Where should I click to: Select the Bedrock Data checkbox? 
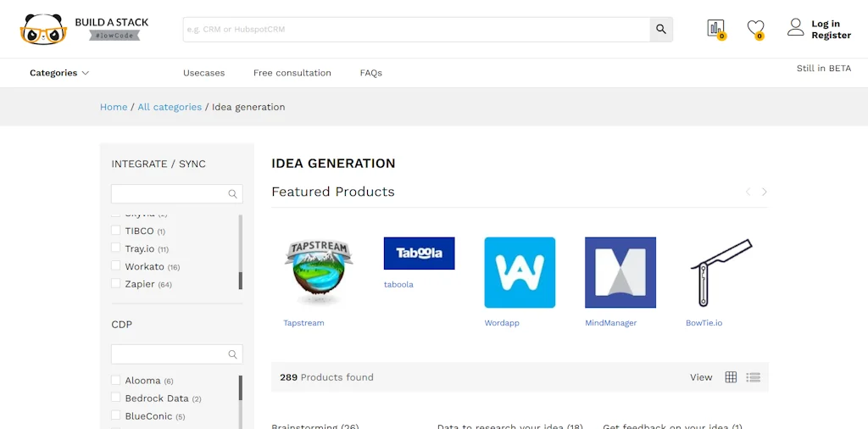point(116,398)
